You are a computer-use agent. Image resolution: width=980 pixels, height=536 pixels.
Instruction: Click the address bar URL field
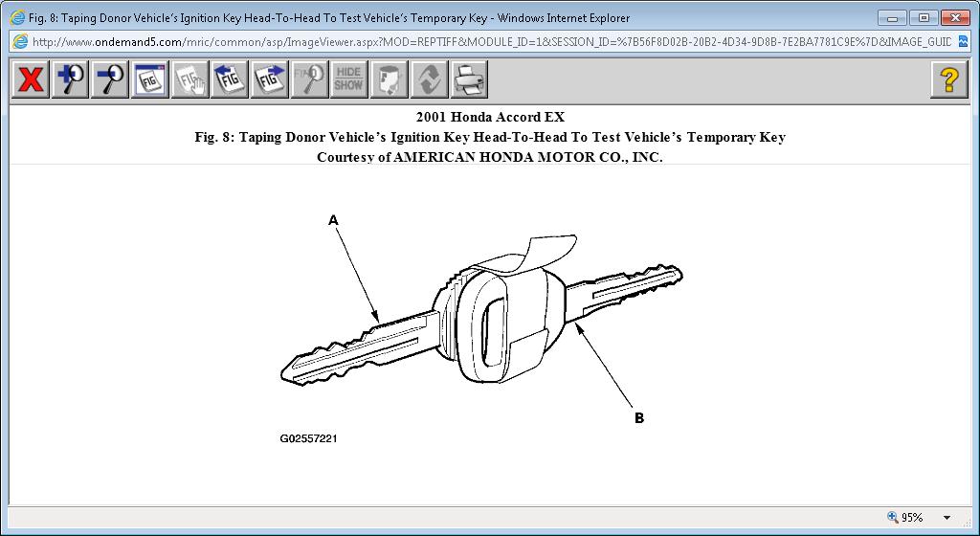[491, 42]
